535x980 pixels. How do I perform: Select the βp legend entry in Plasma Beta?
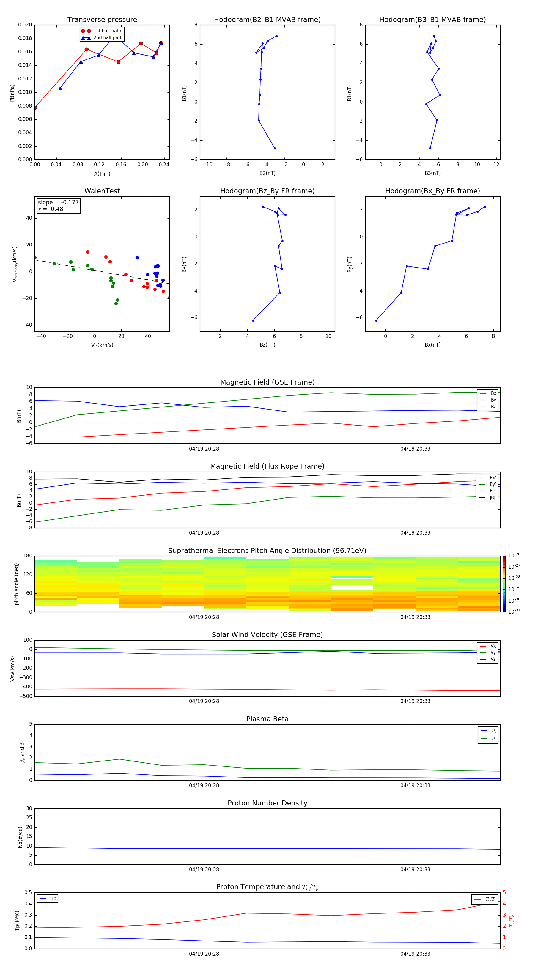(488, 731)
